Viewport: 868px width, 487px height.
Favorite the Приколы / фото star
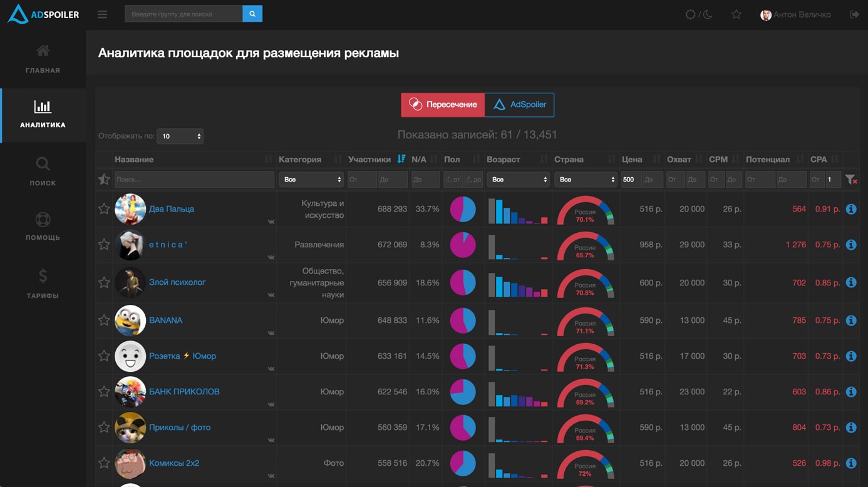(x=104, y=428)
